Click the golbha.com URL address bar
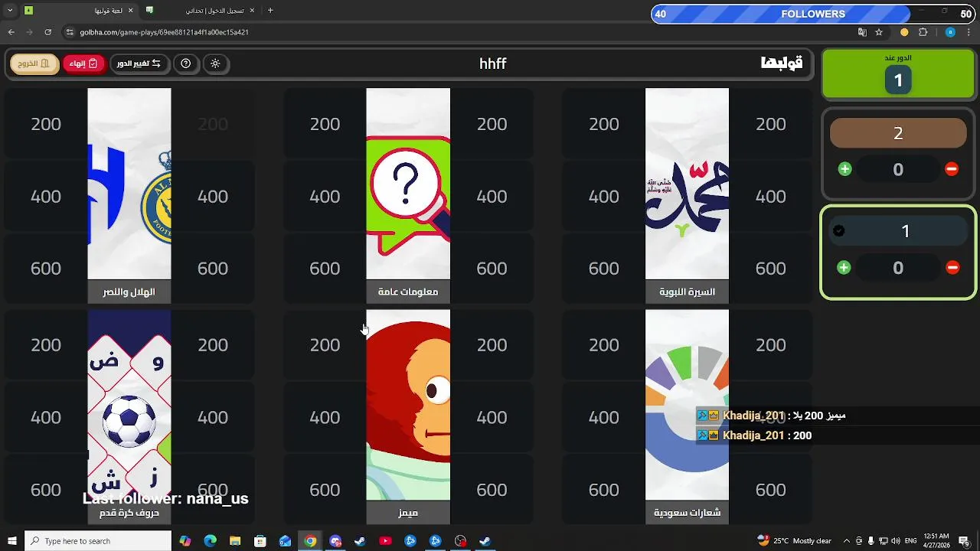This screenshot has height=551, width=980. 459,32
